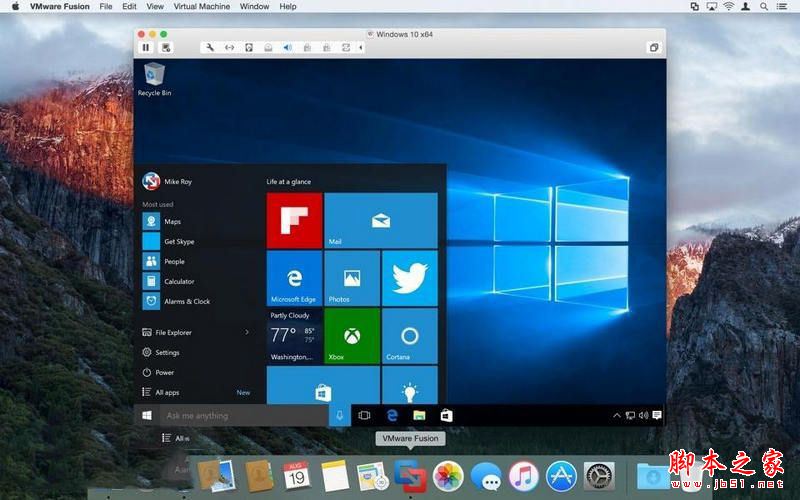Expand File Explorer jump list arrow
The image size is (800, 500).
(247, 332)
